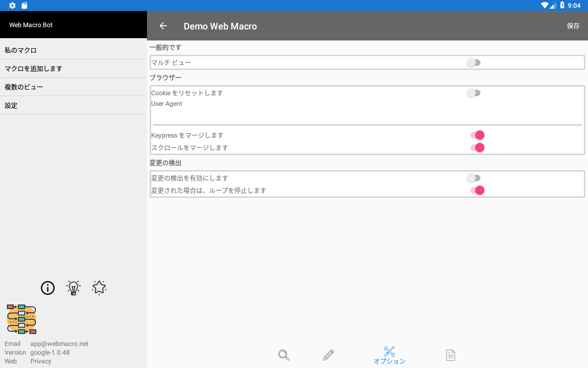Image resolution: width=588 pixels, height=368 pixels.
Task: Enable 変更の検出を有効にします switch
Action: (x=474, y=178)
